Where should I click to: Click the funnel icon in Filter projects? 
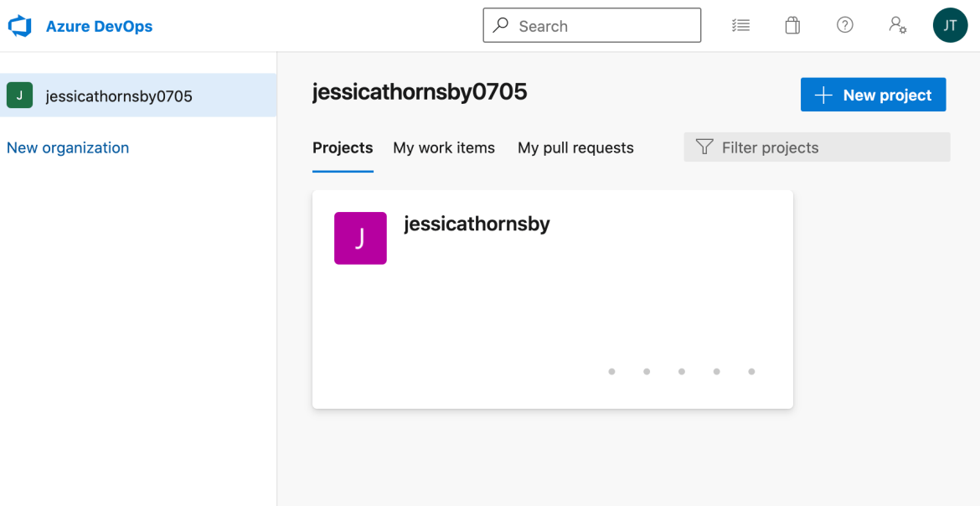704,147
